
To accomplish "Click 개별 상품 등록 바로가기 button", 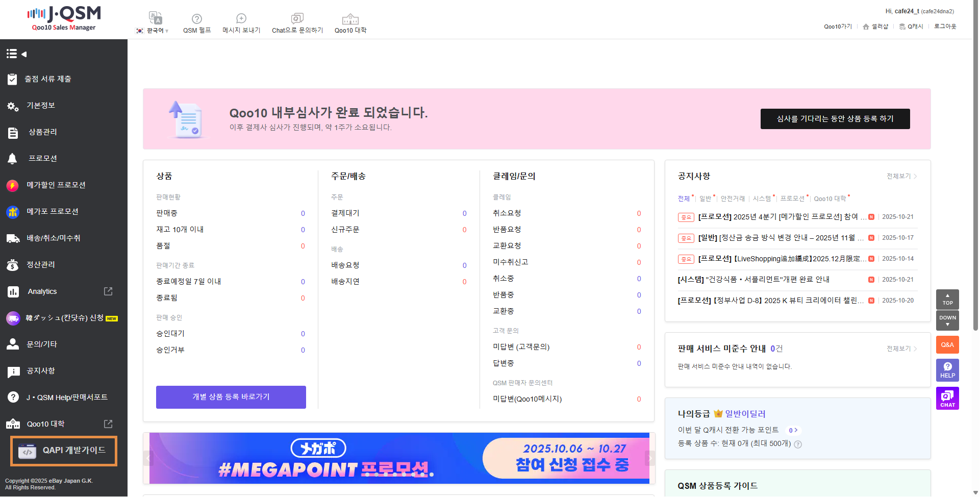I will (231, 397).
